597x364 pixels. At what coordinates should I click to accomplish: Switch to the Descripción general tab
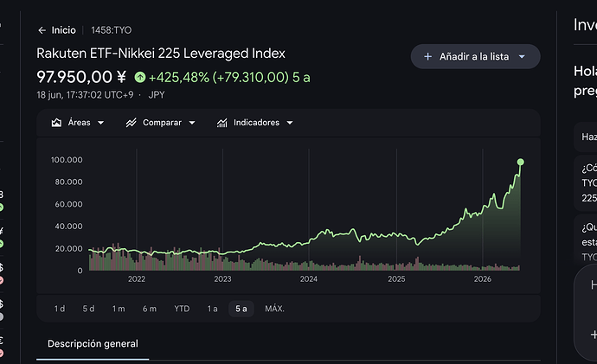[93, 344]
